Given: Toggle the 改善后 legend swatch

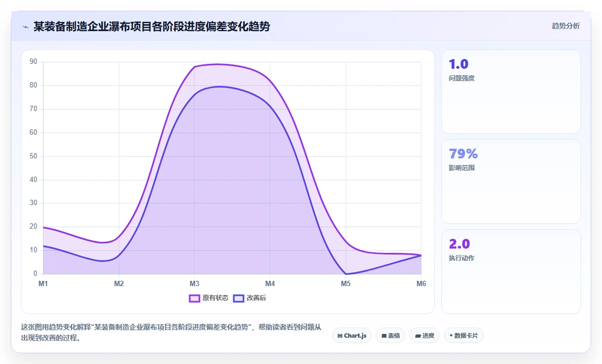Looking at the screenshot, I should (x=239, y=298).
